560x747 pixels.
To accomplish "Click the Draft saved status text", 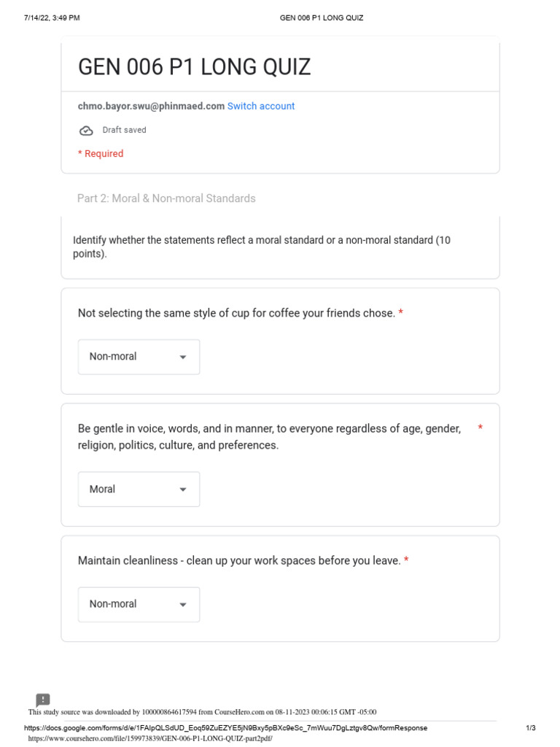I will pyautogui.click(x=124, y=130).
